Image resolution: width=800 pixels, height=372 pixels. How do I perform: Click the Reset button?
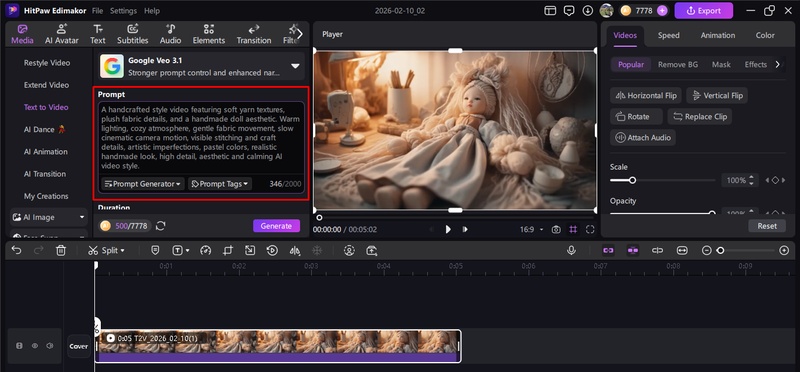[767, 226]
